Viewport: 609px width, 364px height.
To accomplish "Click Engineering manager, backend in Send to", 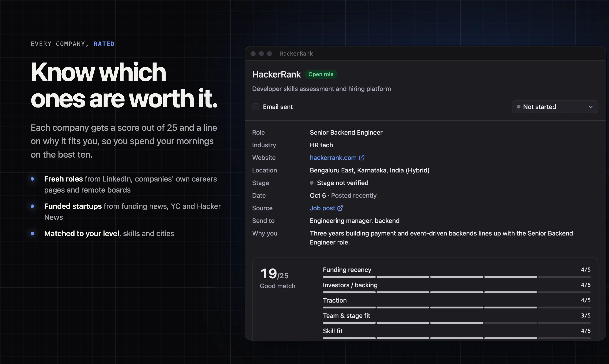I will coord(355,221).
